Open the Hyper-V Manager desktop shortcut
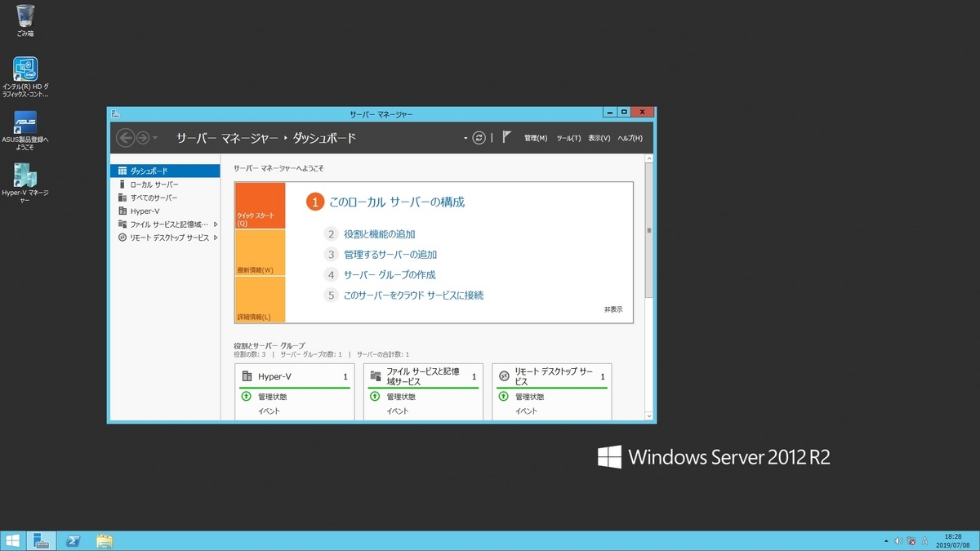 [25, 183]
